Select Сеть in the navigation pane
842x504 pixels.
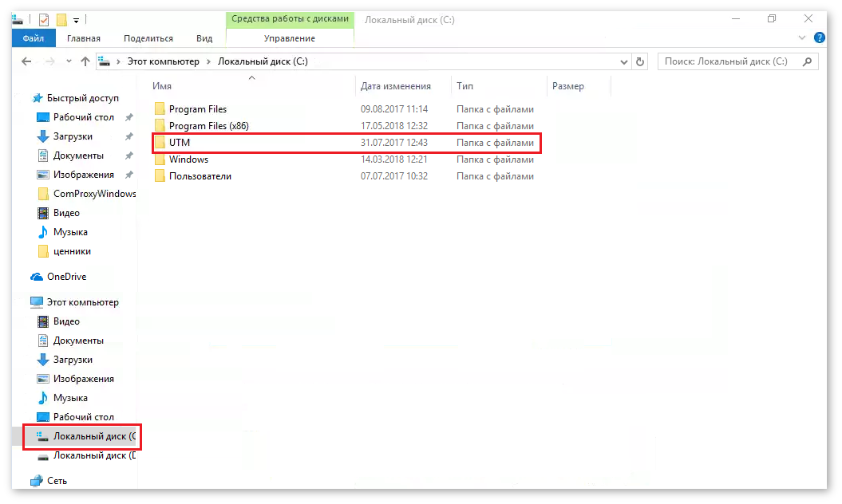pyautogui.click(x=57, y=481)
